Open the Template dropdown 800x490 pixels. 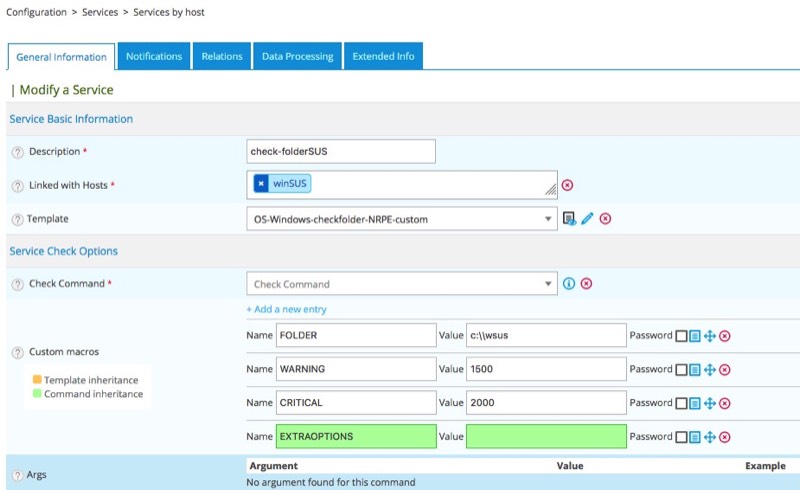(x=401, y=219)
